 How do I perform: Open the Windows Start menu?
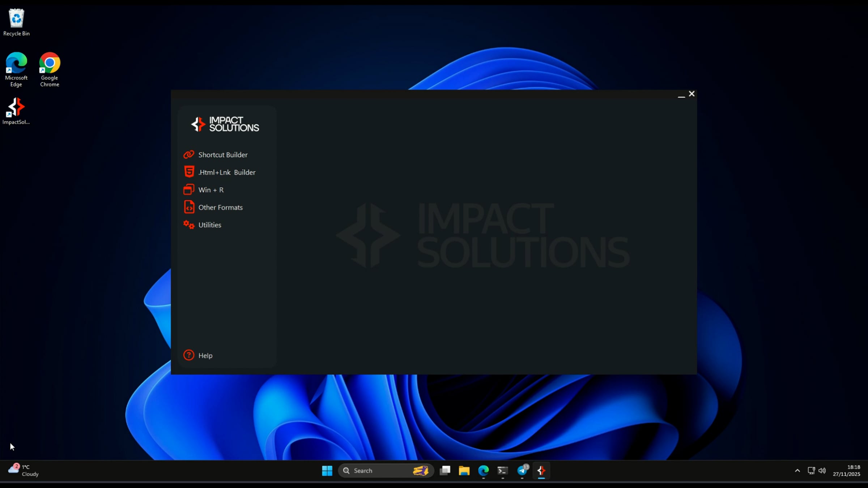[327, 471]
